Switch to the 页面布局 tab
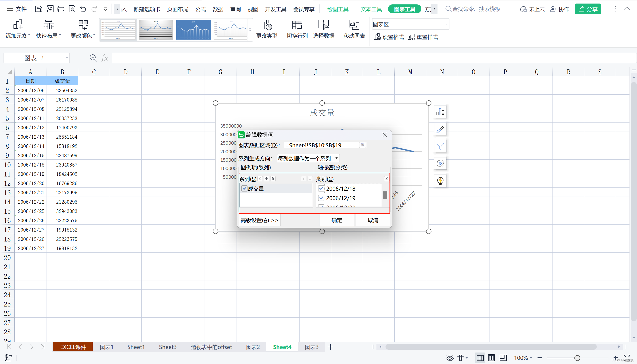 click(178, 9)
